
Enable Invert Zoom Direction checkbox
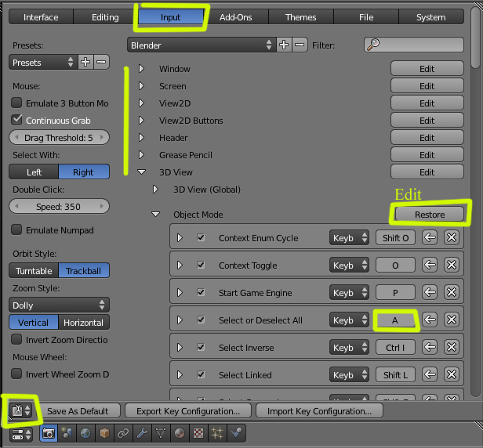click(x=16, y=339)
